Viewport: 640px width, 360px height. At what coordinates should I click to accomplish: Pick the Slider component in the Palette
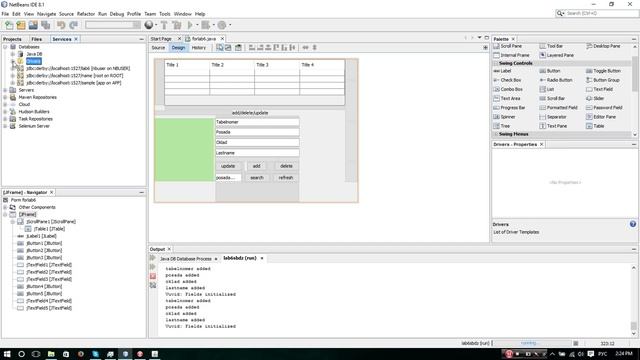click(x=595, y=98)
